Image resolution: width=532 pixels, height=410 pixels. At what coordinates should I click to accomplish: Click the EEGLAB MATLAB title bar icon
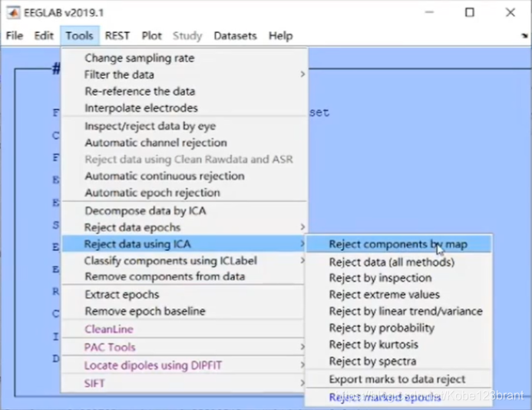click(x=13, y=12)
